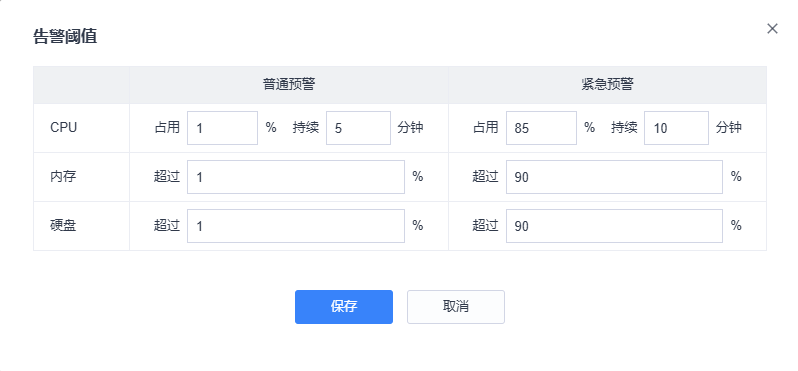Screen dimensions: 798x371
Task: Click the 内存 紧急预警 超过 input showing 90
Action: coord(614,177)
